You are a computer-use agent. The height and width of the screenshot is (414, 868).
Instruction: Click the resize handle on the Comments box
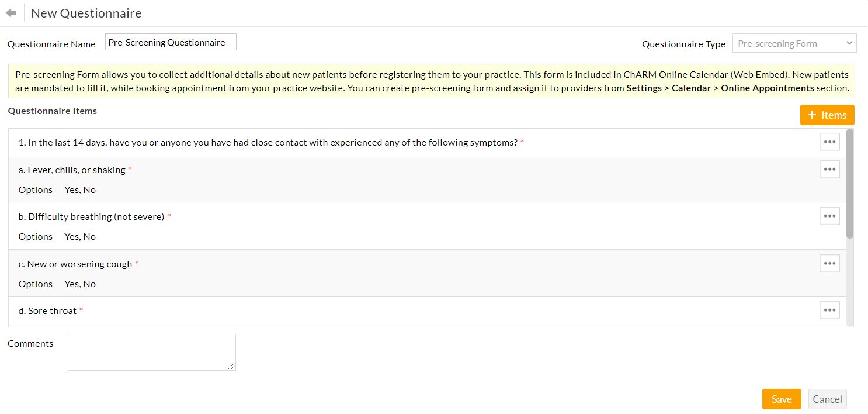pyautogui.click(x=232, y=367)
